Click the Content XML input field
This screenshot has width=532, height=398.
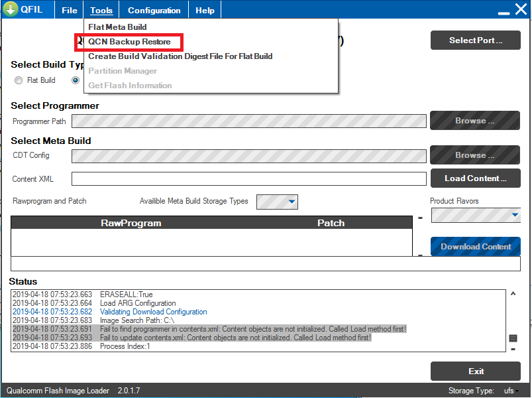(248, 179)
